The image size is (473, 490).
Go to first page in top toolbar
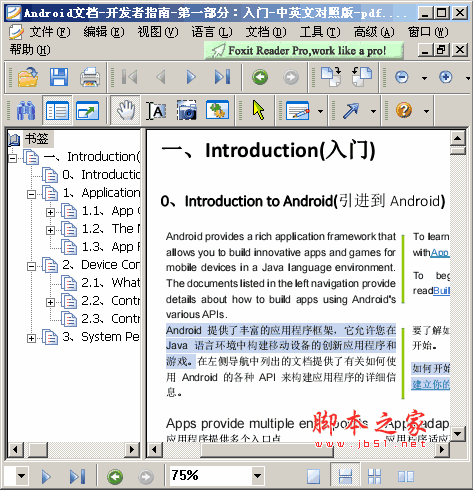click(129, 77)
